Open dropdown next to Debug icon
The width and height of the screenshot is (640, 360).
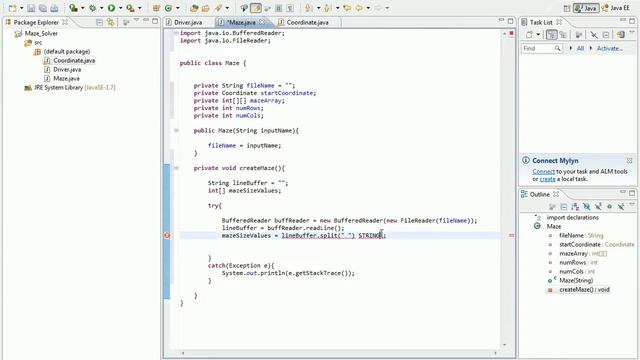(101, 8)
